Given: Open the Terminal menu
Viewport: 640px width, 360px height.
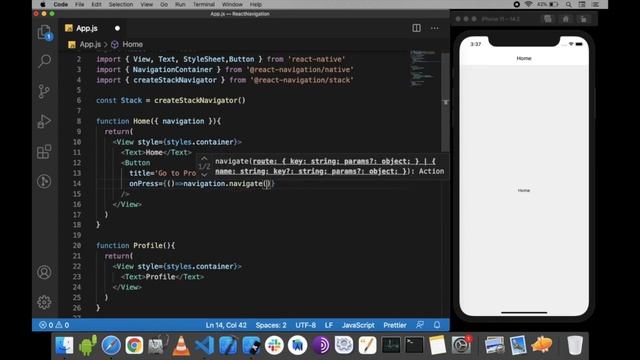Looking at the screenshot, I should (204, 4).
